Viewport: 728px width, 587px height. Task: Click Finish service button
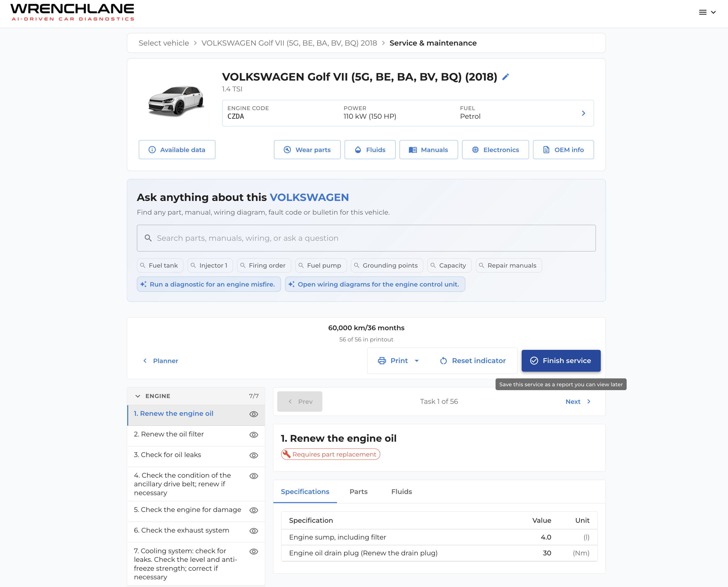[x=561, y=361]
